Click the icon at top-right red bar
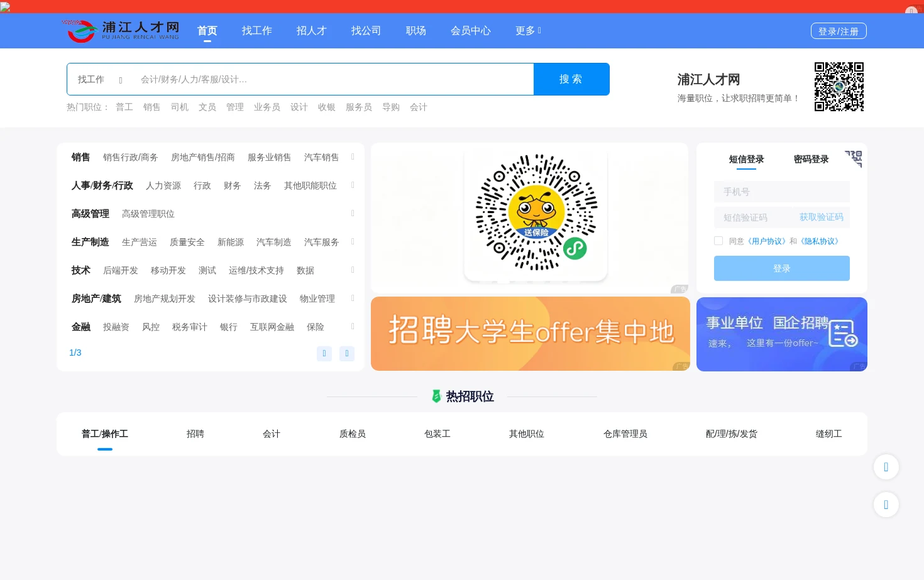 [911, 11]
